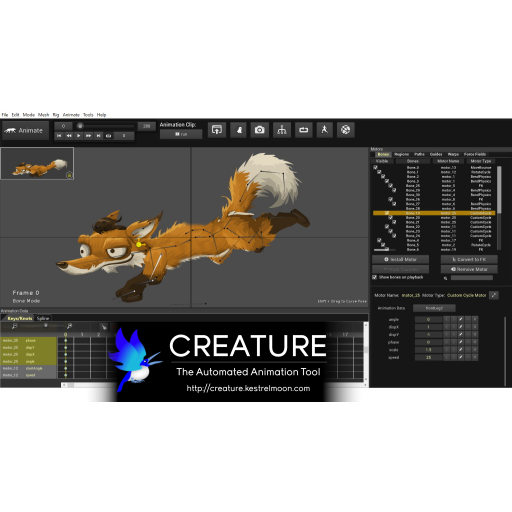Click the export upload window icon

tap(217, 130)
